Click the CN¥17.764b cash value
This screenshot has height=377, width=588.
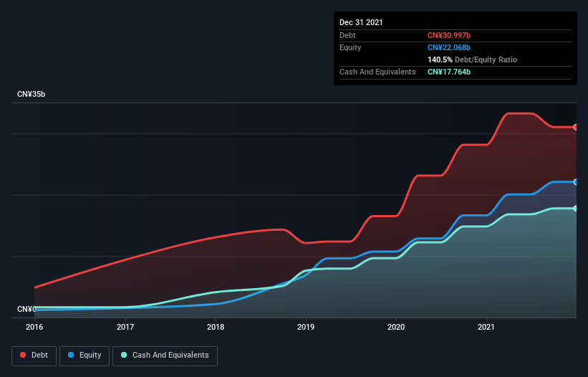coord(449,72)
